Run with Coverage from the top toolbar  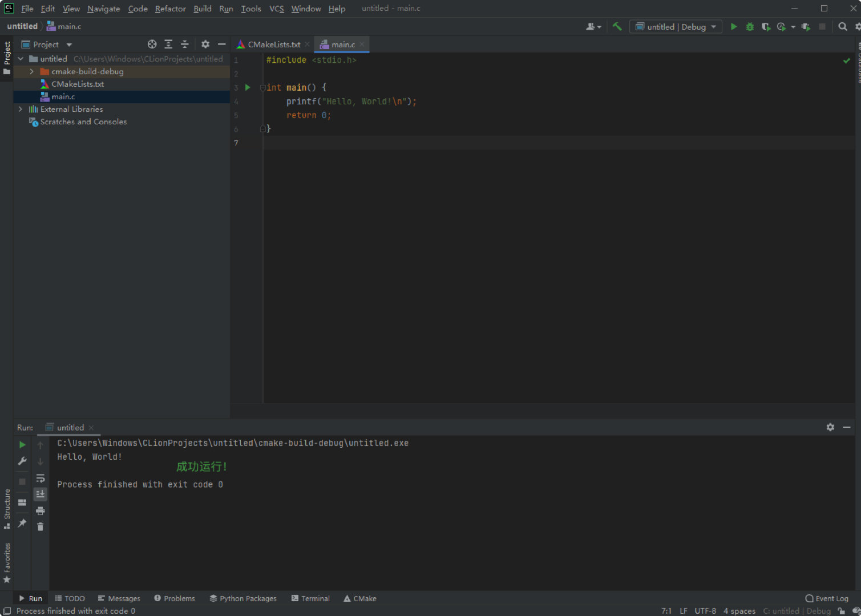[766, 27]
